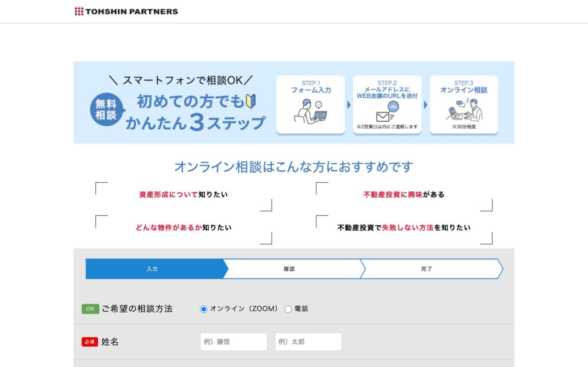The height and width of the screenshot is (367, 588).
Task: Click the 完了 progress step
Action: [x=427, y=269]
